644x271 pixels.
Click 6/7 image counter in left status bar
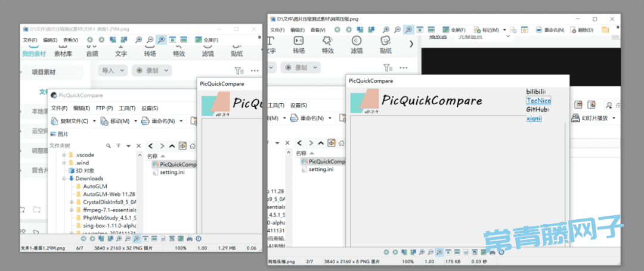coord(79,248)
